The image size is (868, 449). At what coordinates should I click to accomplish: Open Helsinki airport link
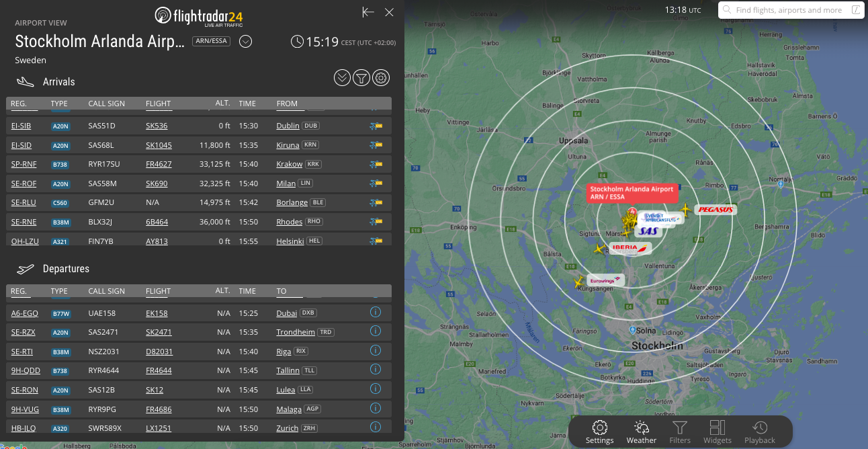coord(290,241)
